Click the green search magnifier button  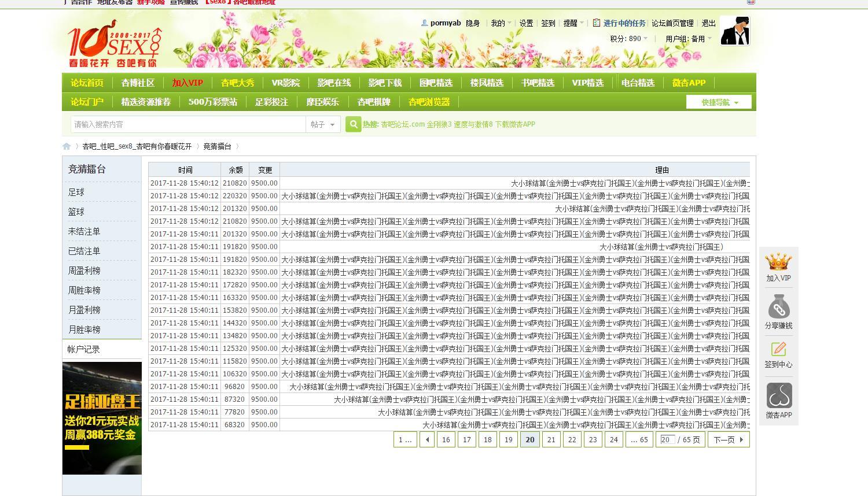click(x=353, y=124)
